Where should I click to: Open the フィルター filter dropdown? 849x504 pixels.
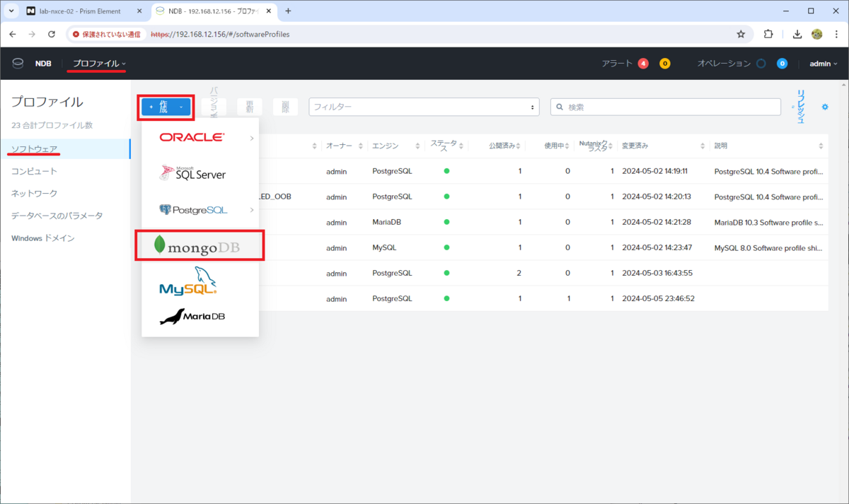click(424, 107)
